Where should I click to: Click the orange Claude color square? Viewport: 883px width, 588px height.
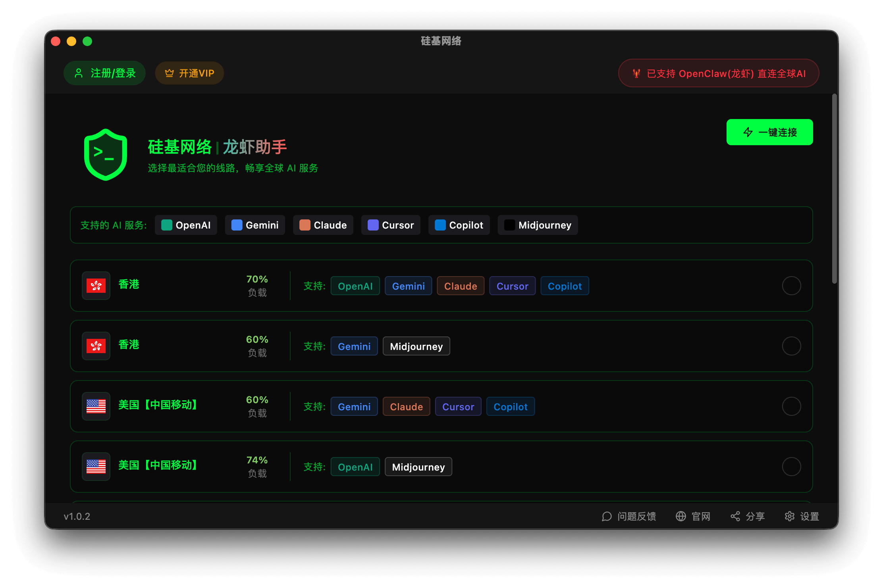(x=305, y=225)
